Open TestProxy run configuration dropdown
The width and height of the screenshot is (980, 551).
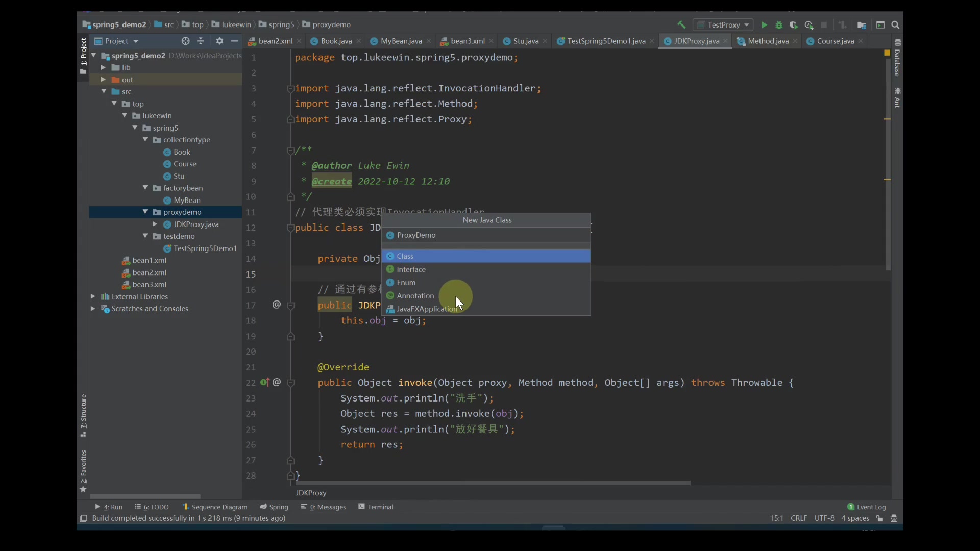724,24
